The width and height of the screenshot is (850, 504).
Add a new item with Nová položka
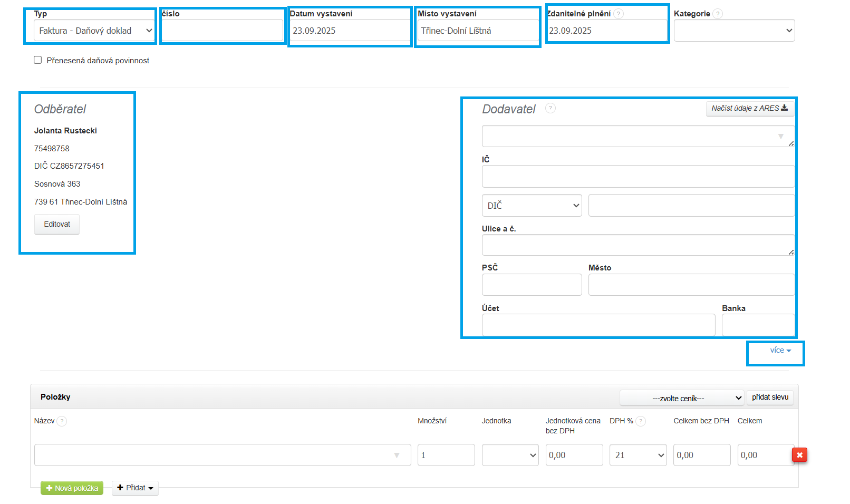pos(72,488)
